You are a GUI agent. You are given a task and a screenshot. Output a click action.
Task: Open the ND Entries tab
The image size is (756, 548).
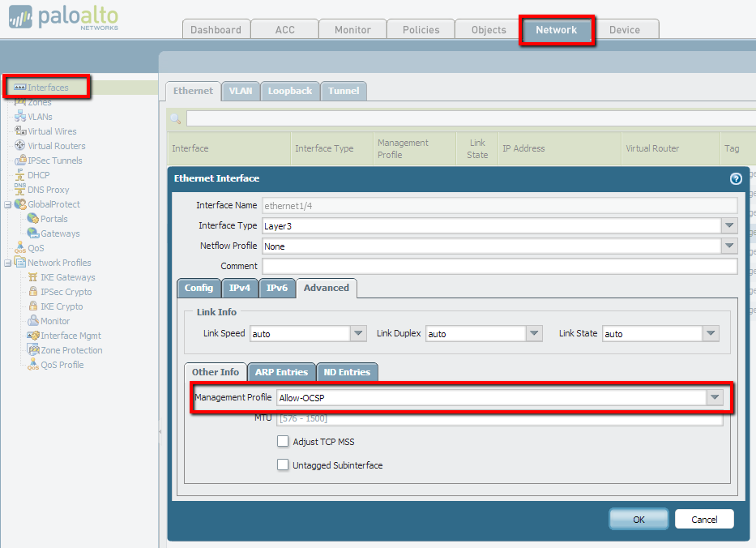tap(347, 372)
